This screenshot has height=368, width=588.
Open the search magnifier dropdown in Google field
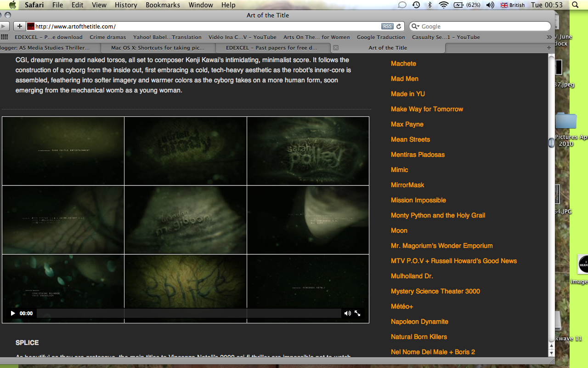coord(415,27)
